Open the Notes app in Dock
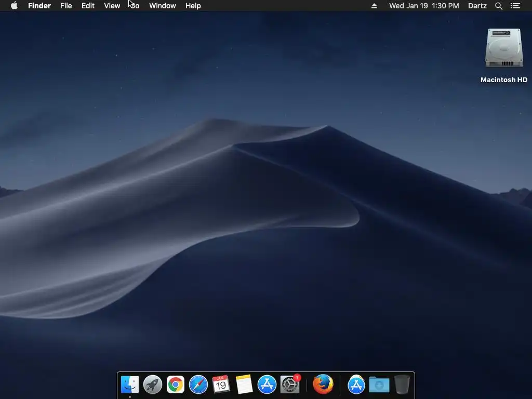 tap(244, 384)
